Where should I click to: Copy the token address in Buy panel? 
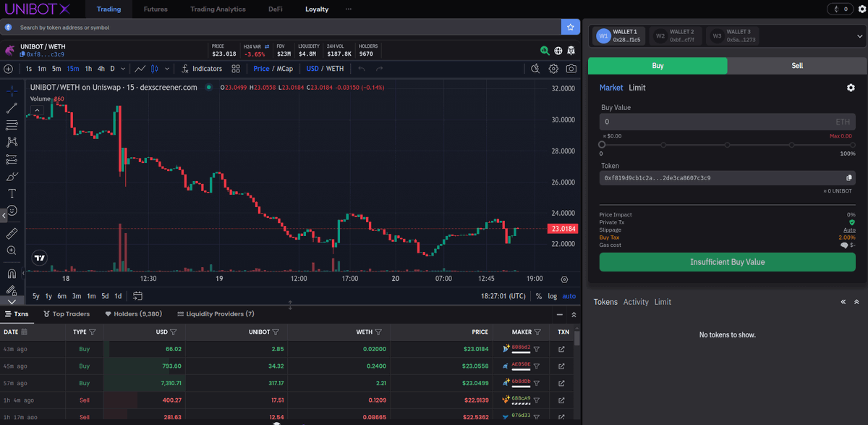[849, 177]
